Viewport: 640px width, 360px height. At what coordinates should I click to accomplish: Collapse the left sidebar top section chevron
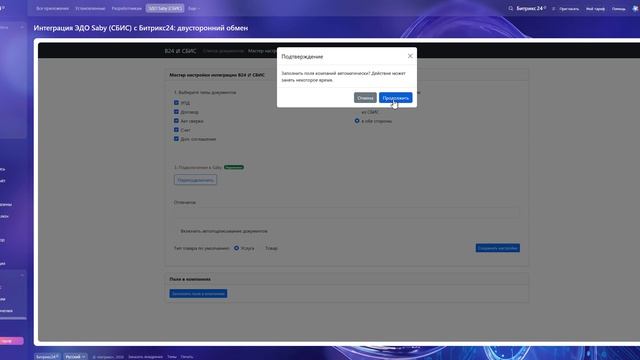click(x=22, y=27)
